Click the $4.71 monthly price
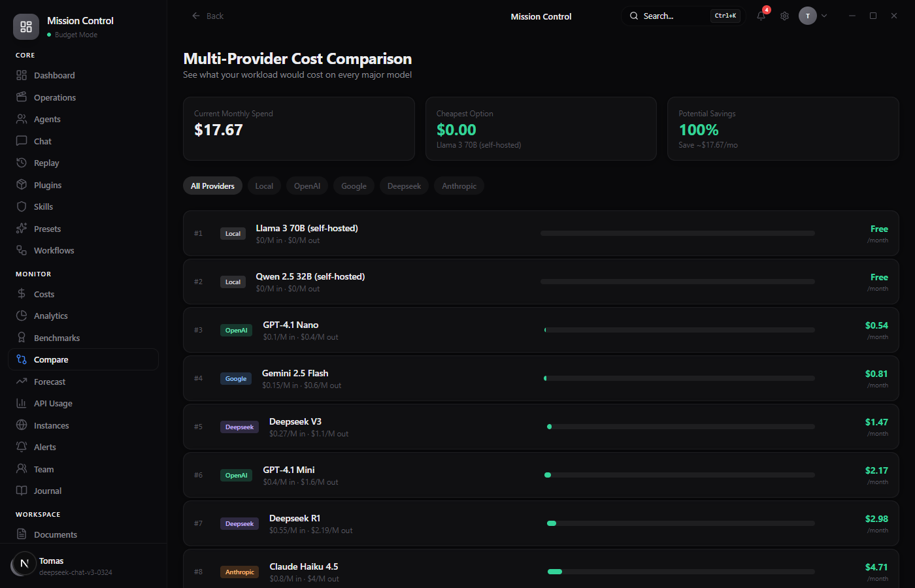The image size is (915, 588). (876, 567)
